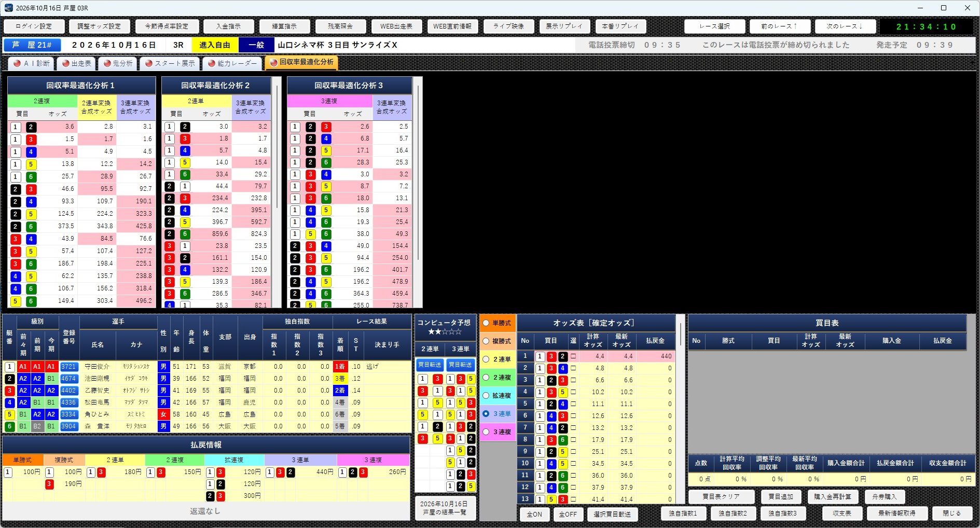Check the select box for odds row No 1
This screenshot has width=980, height=528.
[573, 356]
